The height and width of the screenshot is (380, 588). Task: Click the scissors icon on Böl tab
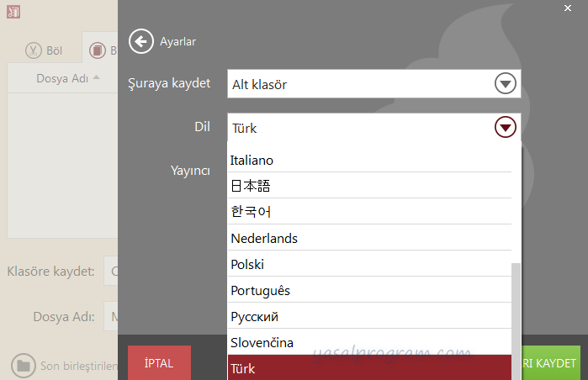34,50
